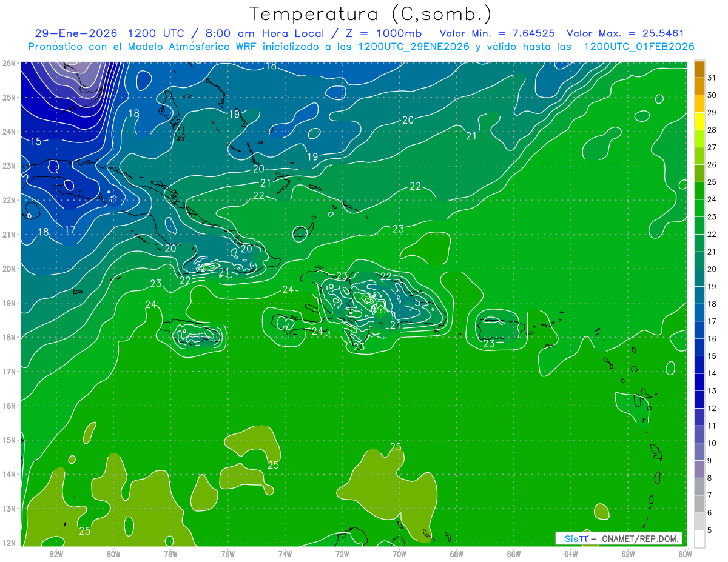Click the '74W' longitude axis label
The image size is (728, 562).
coord(285,554)
